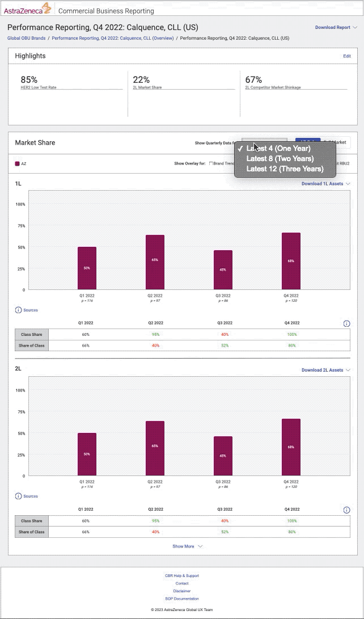Expand the Show More section
364x619 pixels.
tap(187, 546)
